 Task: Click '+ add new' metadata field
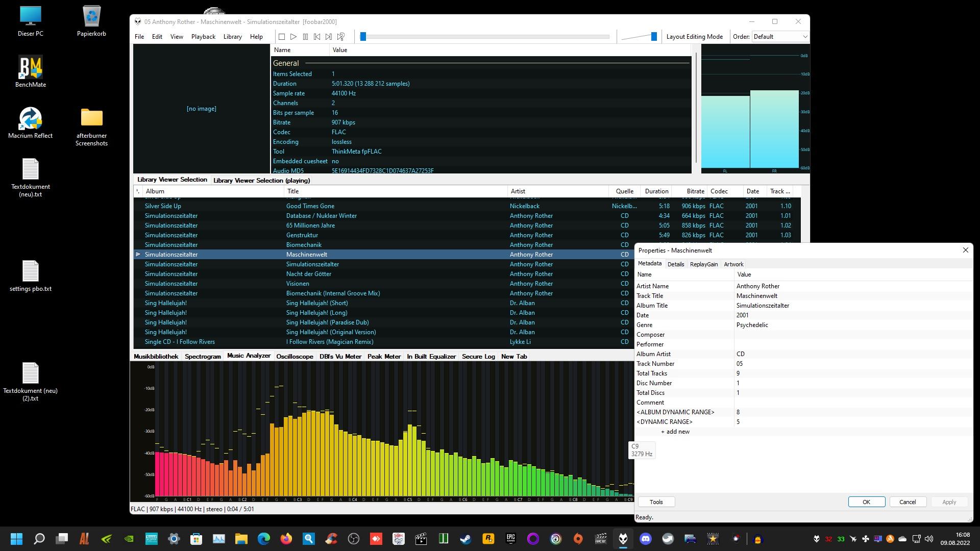tap(675, 432)
